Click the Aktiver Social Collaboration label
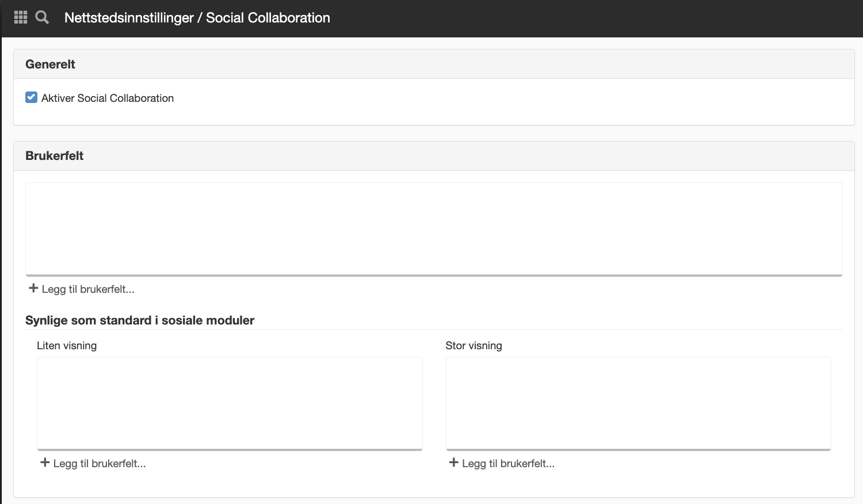 [108, 98]
